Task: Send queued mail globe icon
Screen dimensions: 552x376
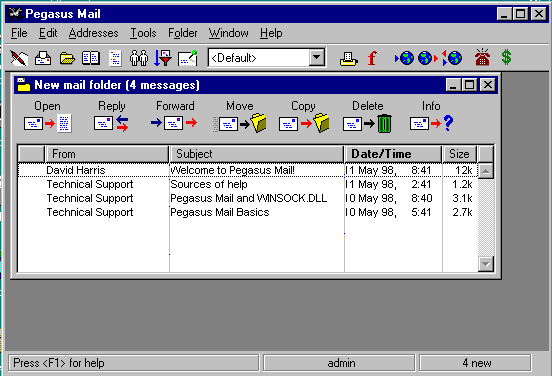Action: [x=427, y=58]
